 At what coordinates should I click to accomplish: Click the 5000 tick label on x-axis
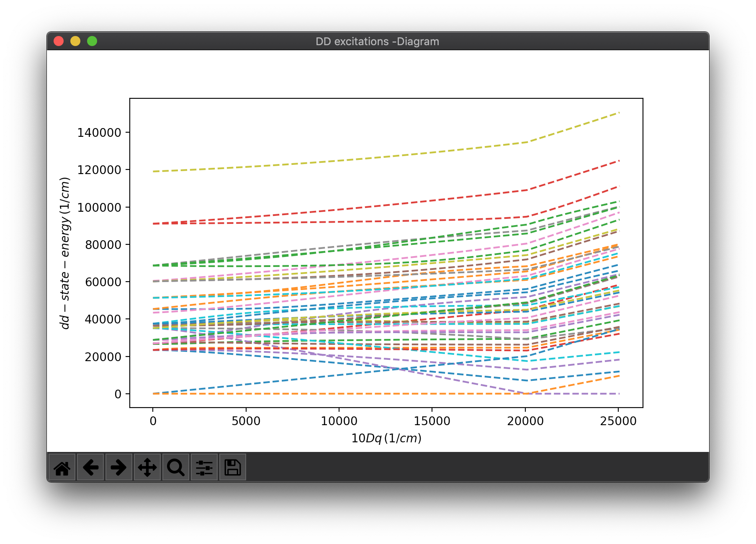(246, 421)
